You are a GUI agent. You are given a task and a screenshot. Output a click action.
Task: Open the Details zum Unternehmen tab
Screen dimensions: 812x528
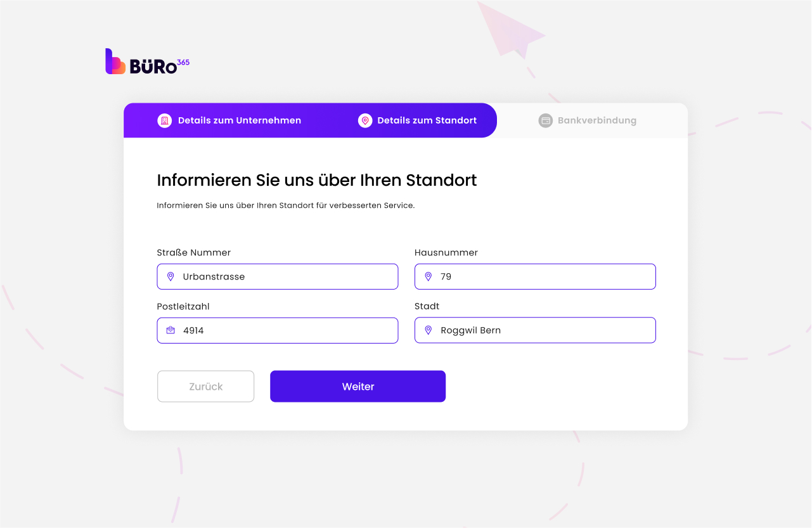(239, 120)
